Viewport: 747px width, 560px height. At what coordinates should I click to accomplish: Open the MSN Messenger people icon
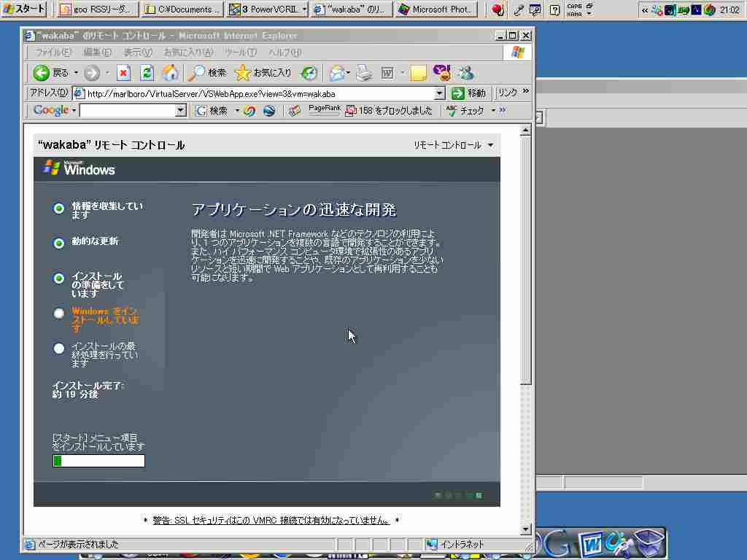[x=465, y=73]
